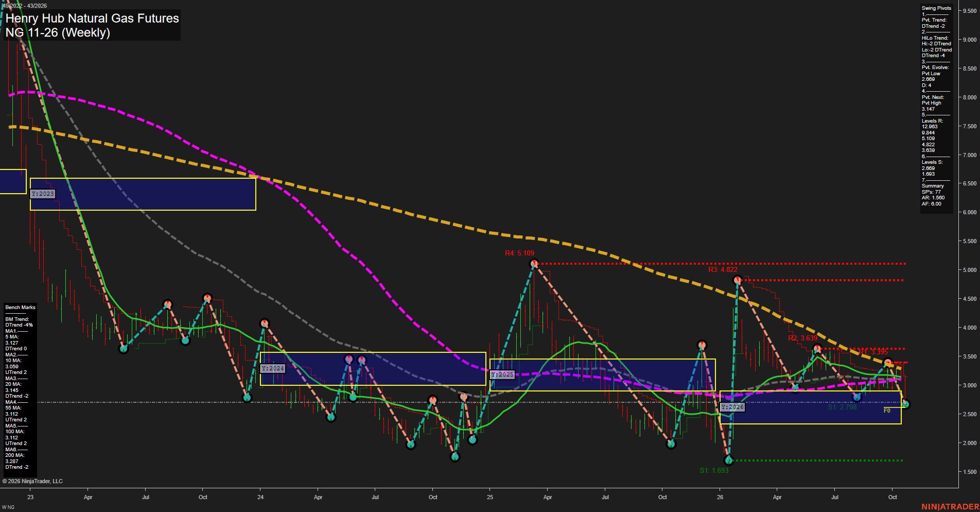Screen dimensions: 980x512
Task: Click the HiLo Trend: line in Swing Pivots
Action: tap(935, 38)
